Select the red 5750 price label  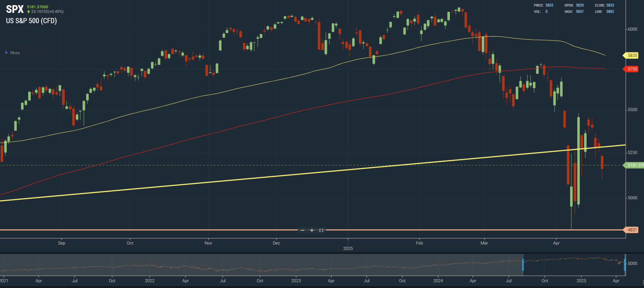pyautogui.click(x=631, y=69)
